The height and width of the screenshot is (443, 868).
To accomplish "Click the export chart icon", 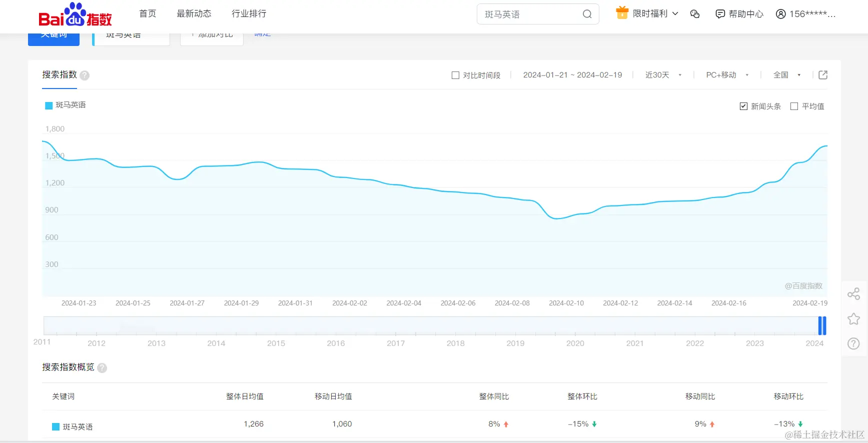I will [823, 75].
